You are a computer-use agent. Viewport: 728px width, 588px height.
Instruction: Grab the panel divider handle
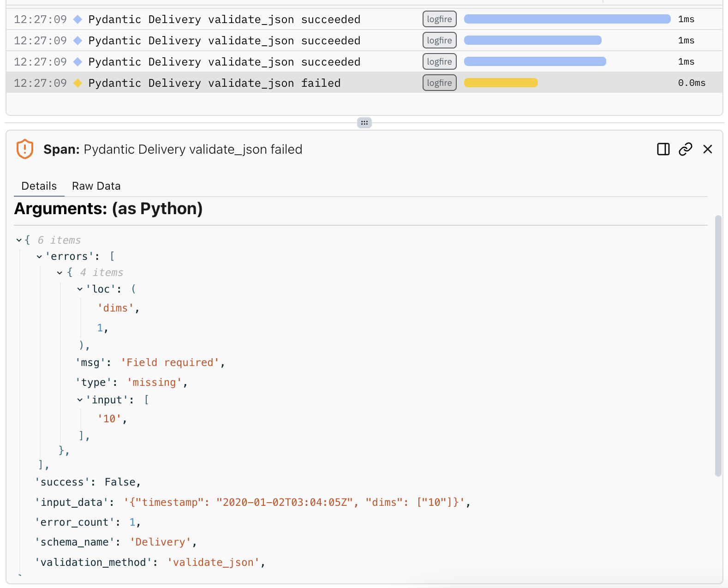(364, 123)
